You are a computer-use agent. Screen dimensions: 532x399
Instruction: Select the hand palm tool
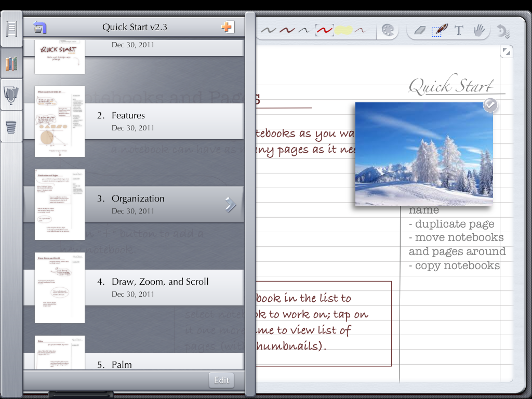pos(478,30)
